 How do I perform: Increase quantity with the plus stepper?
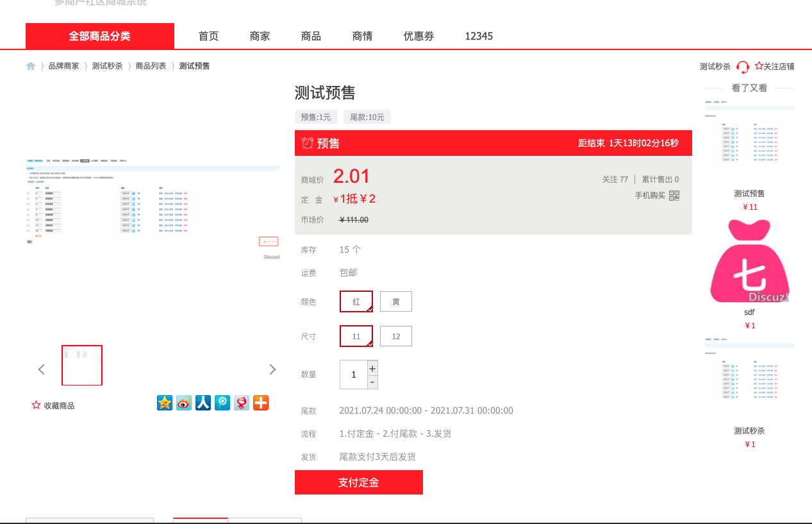pyautogui.click(x=372, y=369)
